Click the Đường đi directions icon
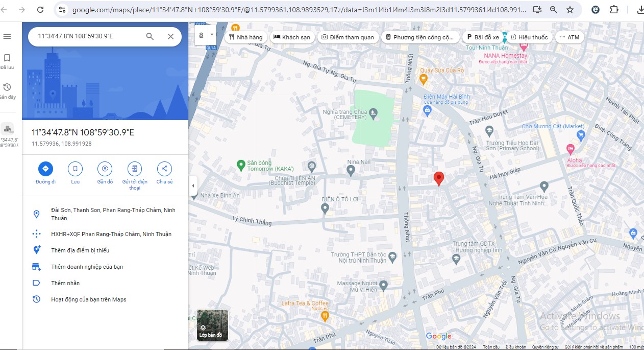This screenshot has width=644, height=350. click(45, 169)
